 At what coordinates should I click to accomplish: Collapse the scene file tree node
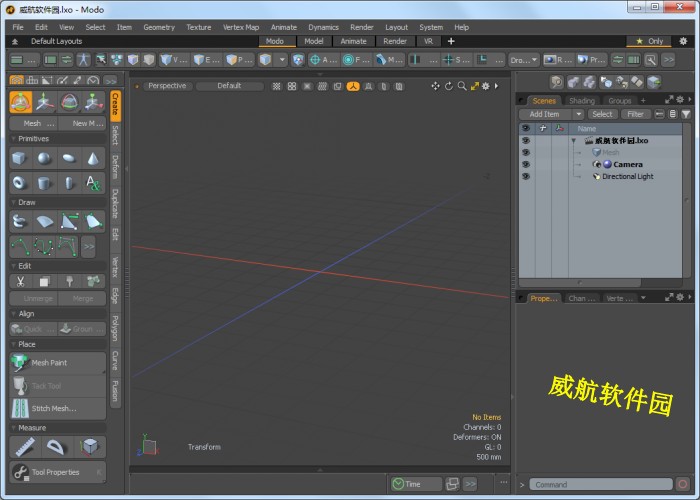coord(574,141)
